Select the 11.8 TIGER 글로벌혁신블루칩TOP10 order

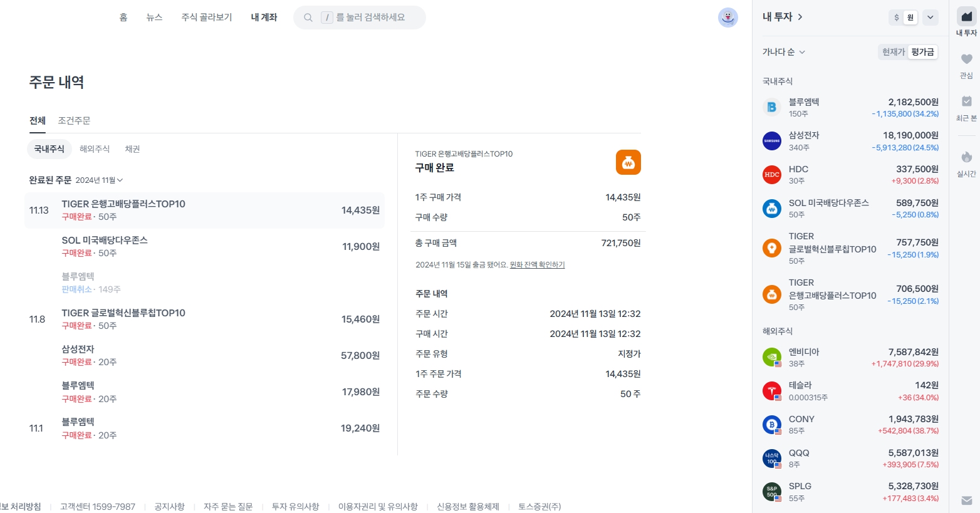204,319
